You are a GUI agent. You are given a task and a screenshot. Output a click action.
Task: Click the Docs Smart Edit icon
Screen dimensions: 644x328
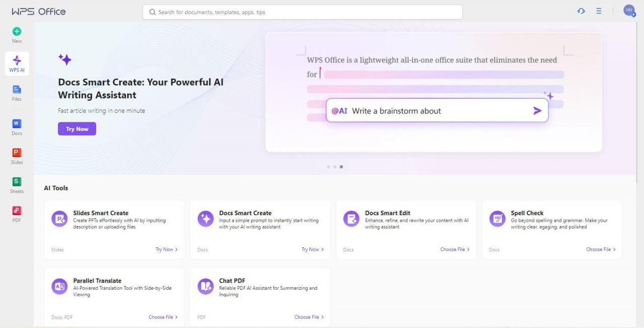coord(351,219)
